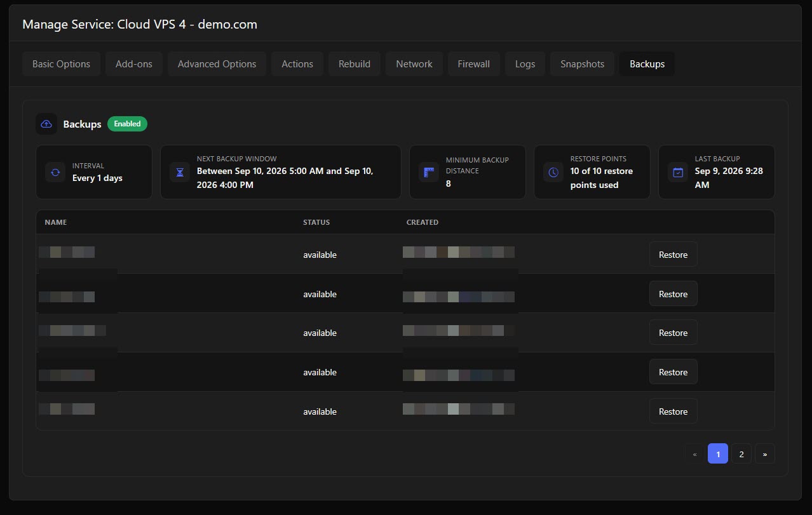The image size is (812, 515).
Task: Click the 'available' status in last row
Action: [x=320, y=411]
